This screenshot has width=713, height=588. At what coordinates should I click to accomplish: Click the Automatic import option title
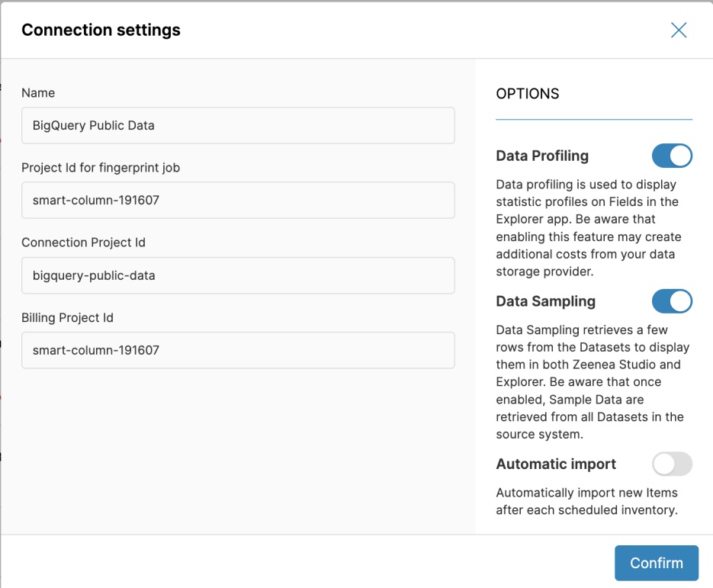pyautogui.click(x=556, y=464)
